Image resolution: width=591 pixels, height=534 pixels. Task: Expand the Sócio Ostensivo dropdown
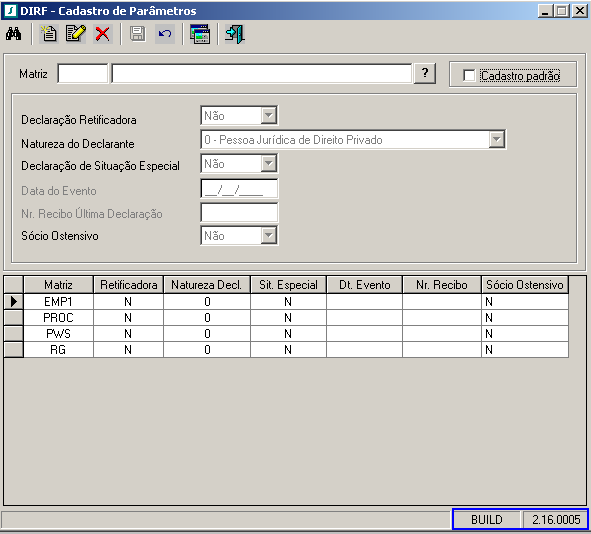pos(269,236)
